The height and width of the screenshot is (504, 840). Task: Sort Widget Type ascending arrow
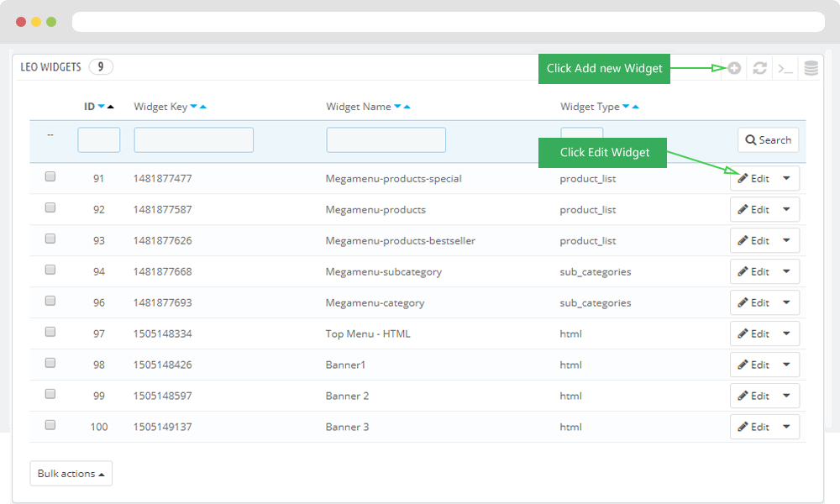[x=635, y=107]
